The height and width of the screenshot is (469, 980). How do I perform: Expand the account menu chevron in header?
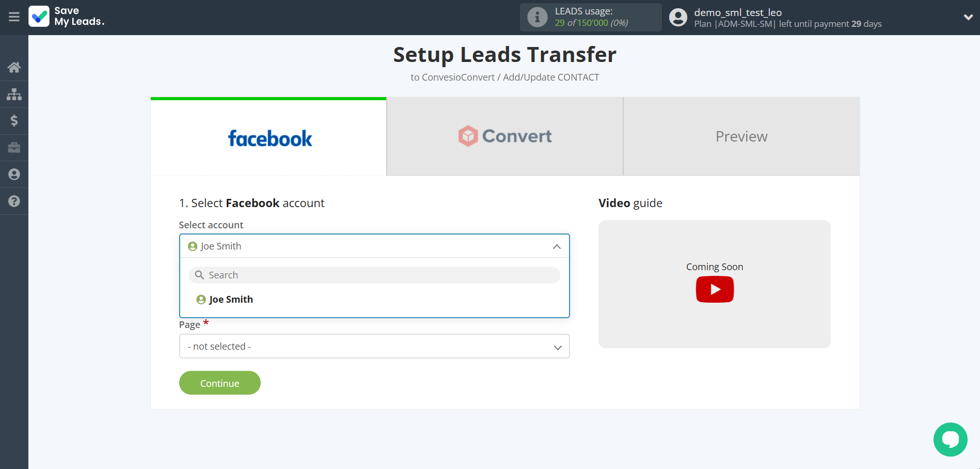pyautogui.click(x=968, y=17)
